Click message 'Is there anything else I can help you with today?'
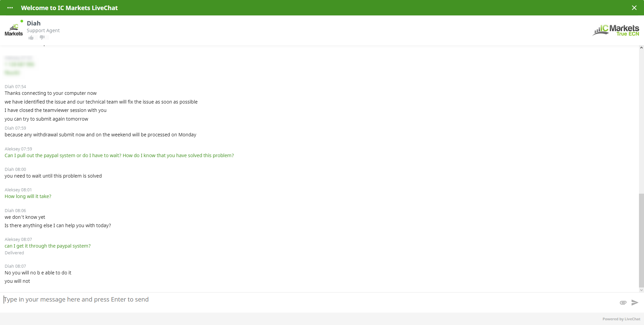Image resolution: width=644 pixels, height=325 pixels. click(58, 225)
